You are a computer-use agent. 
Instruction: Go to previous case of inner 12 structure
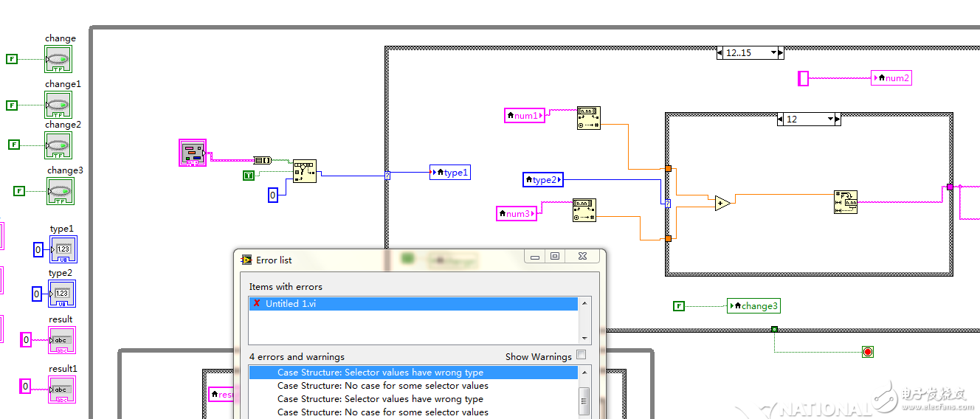coord(780,119)
